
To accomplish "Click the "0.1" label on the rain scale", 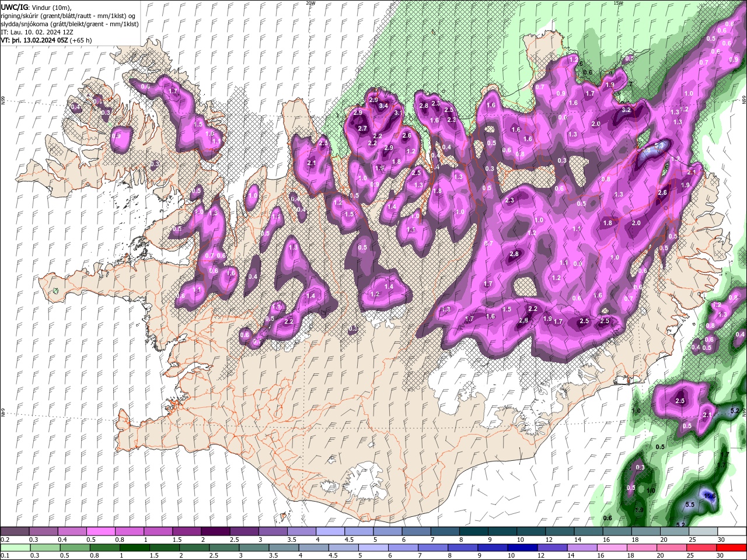I will point(5,555).
